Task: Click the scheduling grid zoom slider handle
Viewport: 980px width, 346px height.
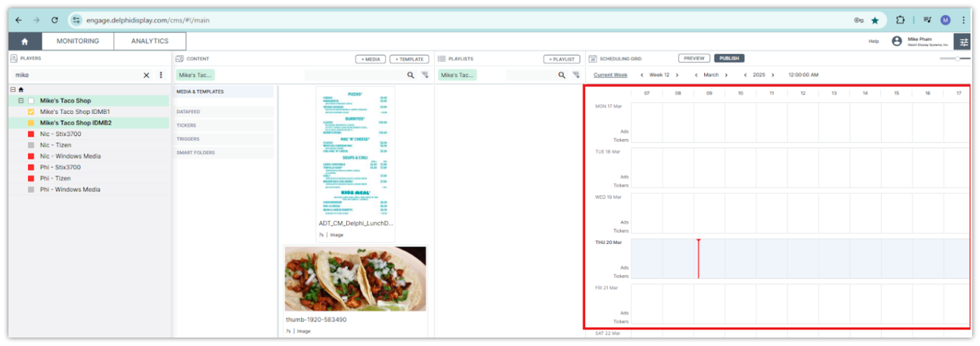Action: pos(957,59)
